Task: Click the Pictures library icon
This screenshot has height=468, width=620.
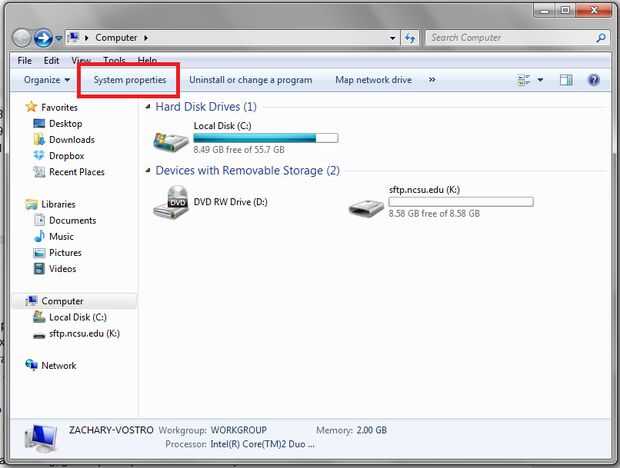Action: tap(39, 253)
